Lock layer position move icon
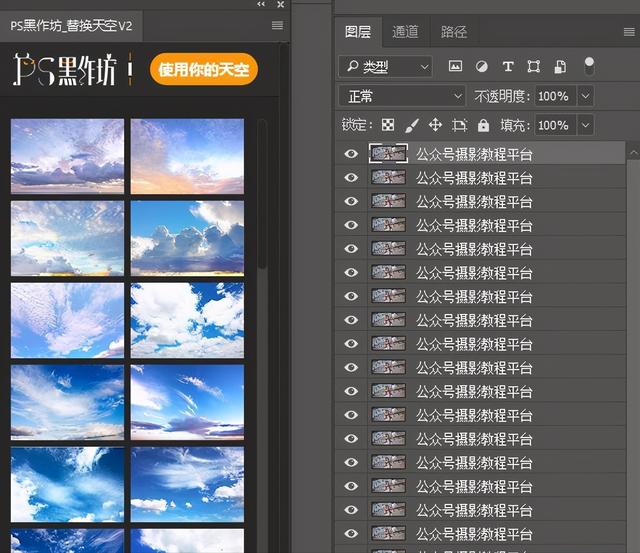This screenshot has height=553, width=640. (x=436, y=125)
